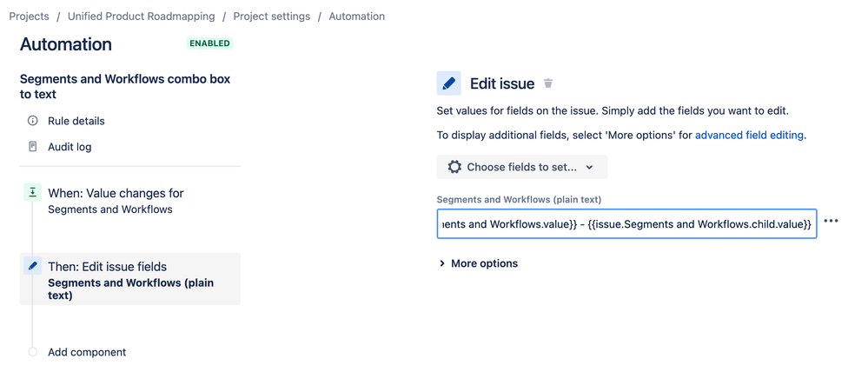Image resolution: width=868 pixels, height=372 pixels.
Task: Click the gear icon in Choose fields to set
Action: point(454,167)
